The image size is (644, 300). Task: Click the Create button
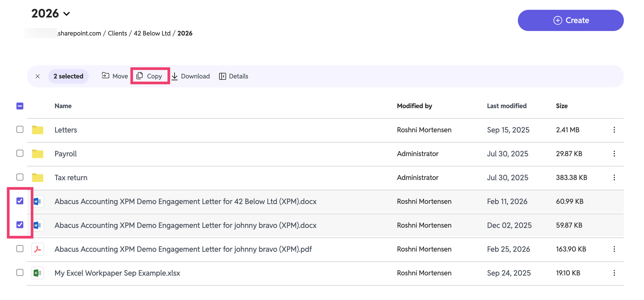point(570,20)
